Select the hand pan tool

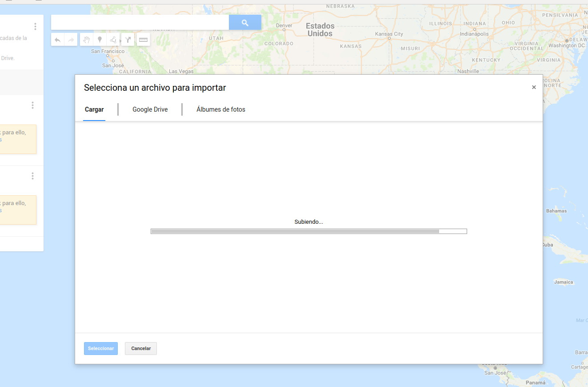click(86, 40)
